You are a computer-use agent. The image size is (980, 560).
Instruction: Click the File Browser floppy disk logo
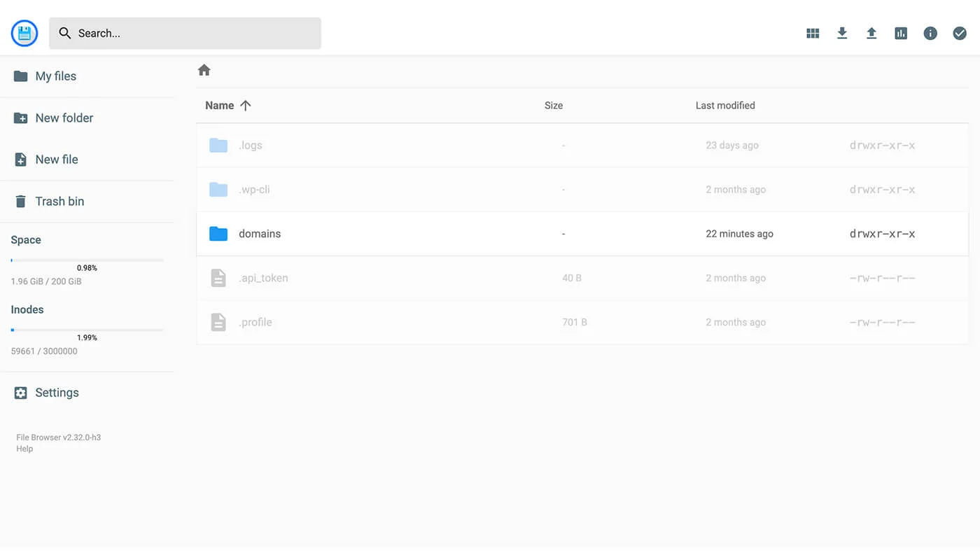(24, 33)
